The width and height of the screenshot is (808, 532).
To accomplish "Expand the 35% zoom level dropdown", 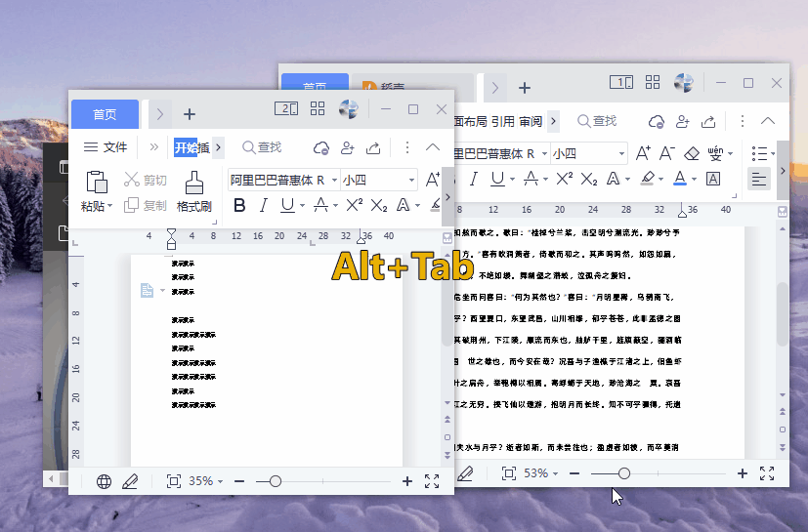I will coord(221,482).
